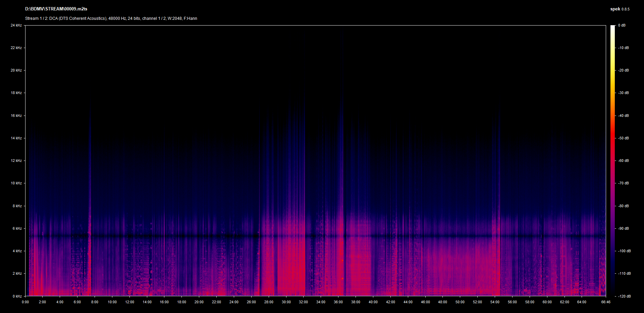Select the DCA stream info text line
The image size is (644, 313).
click(x=111, y=18)
